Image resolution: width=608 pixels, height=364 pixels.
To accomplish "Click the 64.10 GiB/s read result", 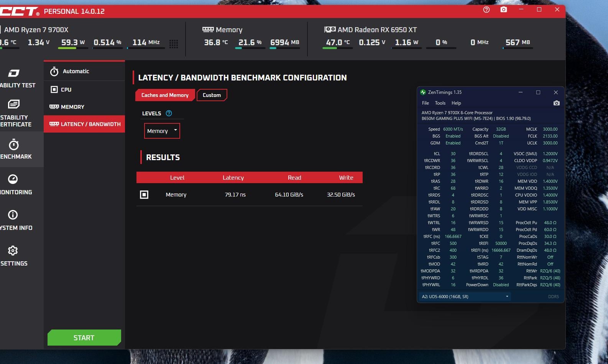I will tap(289, 195).
